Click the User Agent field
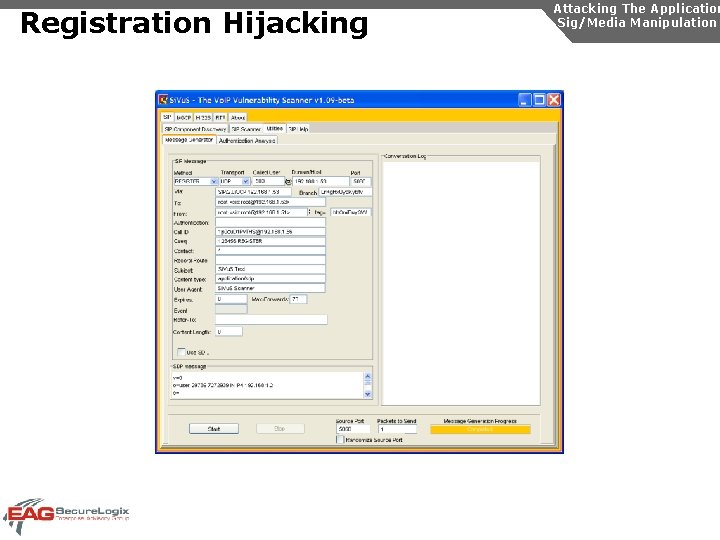The width and height of the screenshot is (720, 540). click(x=270, y=288)
